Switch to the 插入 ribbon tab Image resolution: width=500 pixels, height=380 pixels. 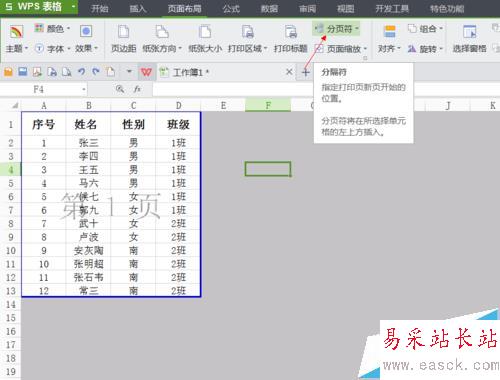138,8
